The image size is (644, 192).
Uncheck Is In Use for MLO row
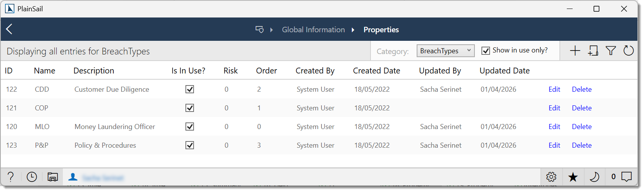point(190,127)
